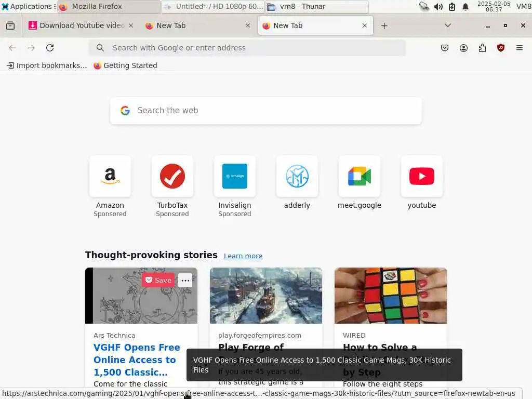Reload the current page
Image resolution: width=532 pixels, height=399 pixels.
click(x=50, y=48)
